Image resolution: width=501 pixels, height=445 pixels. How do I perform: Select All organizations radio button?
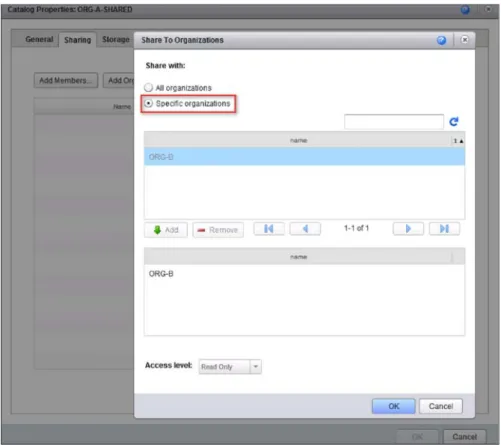coord(148,88)
